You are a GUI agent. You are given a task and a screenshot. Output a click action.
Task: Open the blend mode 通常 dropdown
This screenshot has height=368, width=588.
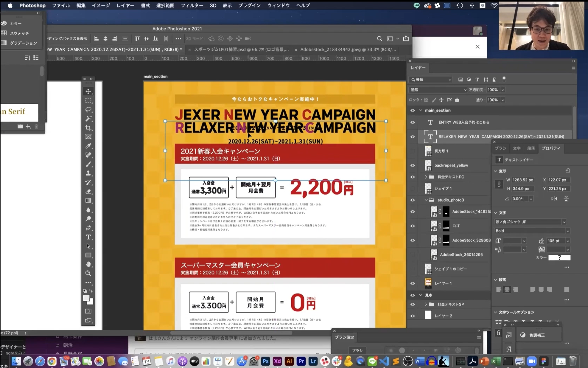pyautogui.click(x=438, y=90)
